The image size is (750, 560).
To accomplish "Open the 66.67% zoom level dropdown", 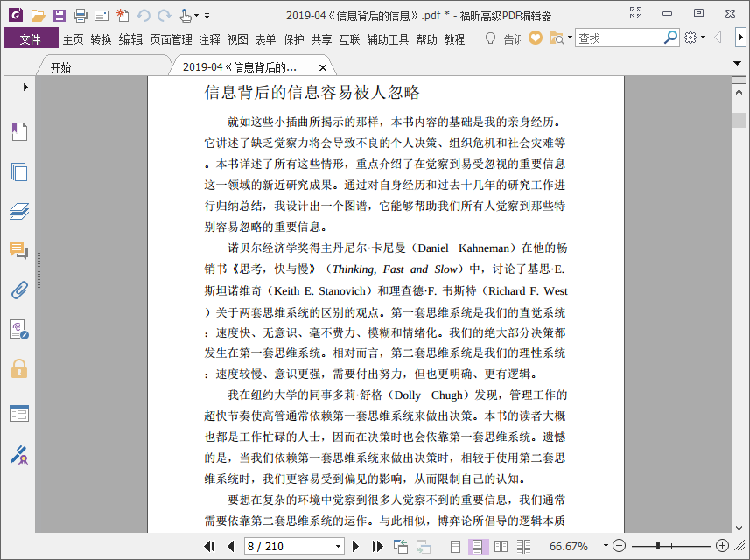I will [x=606, y=546].
